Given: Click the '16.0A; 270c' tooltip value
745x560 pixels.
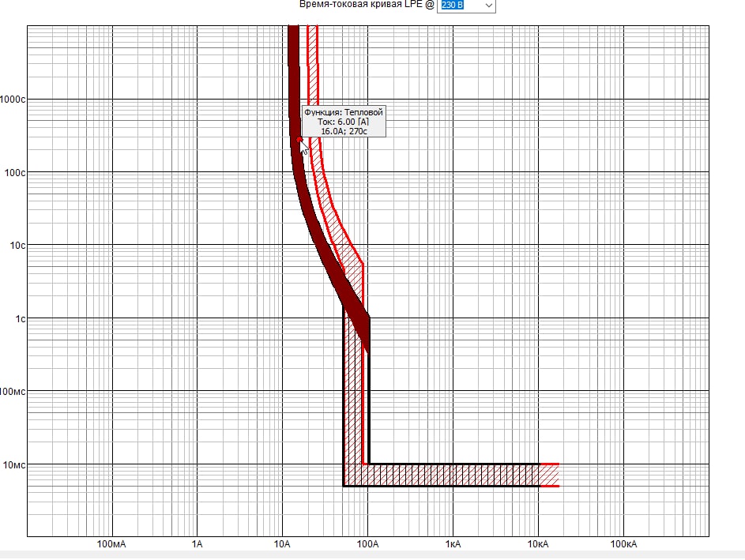Looking at the screenshot, I should [344, 131].
